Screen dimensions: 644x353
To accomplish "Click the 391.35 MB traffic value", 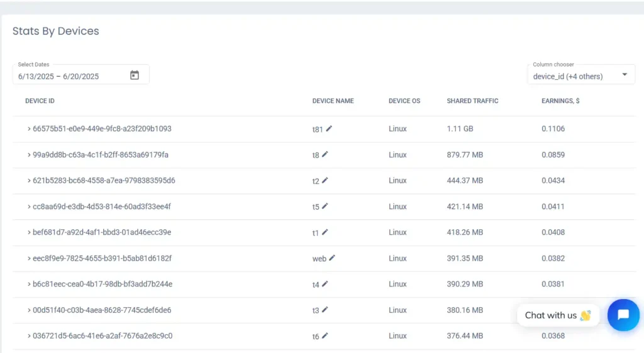I will pyautogui.click(x=465, y=258).
